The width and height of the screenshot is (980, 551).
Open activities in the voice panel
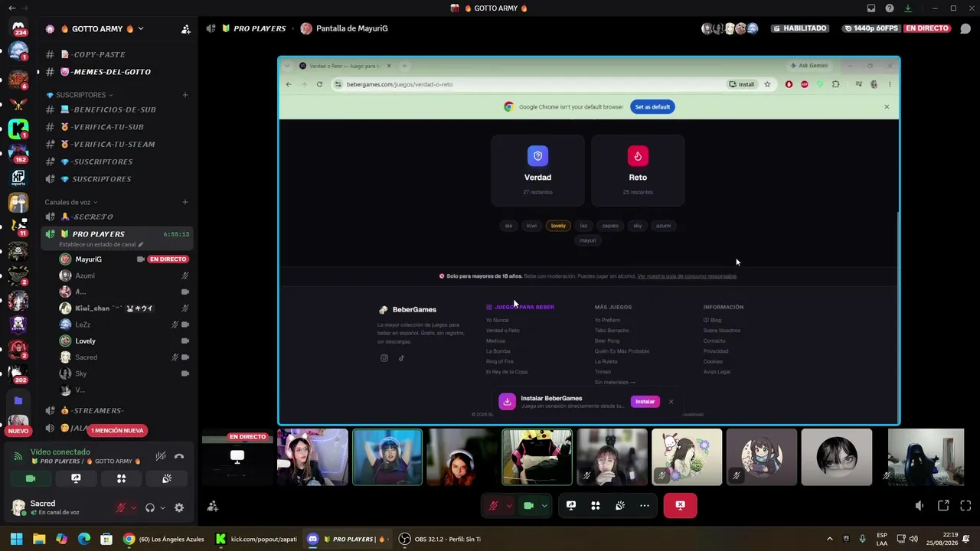(121, 478)
